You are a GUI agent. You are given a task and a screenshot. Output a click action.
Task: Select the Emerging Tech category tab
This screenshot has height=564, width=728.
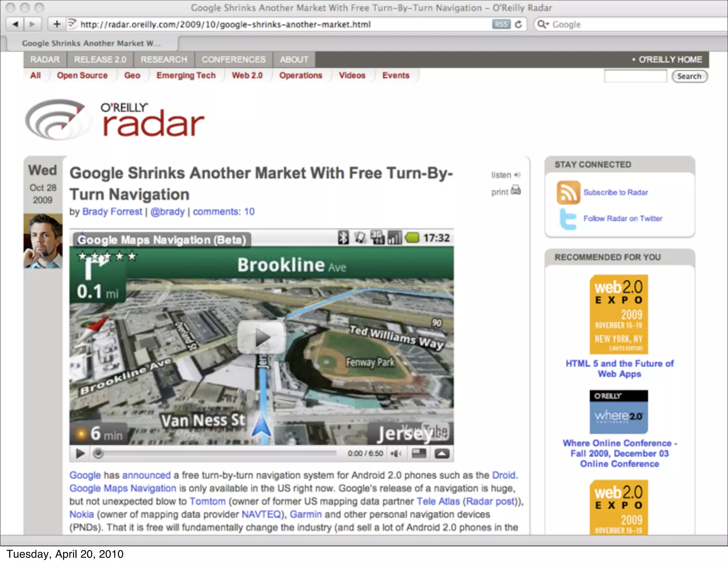point(186,75)
